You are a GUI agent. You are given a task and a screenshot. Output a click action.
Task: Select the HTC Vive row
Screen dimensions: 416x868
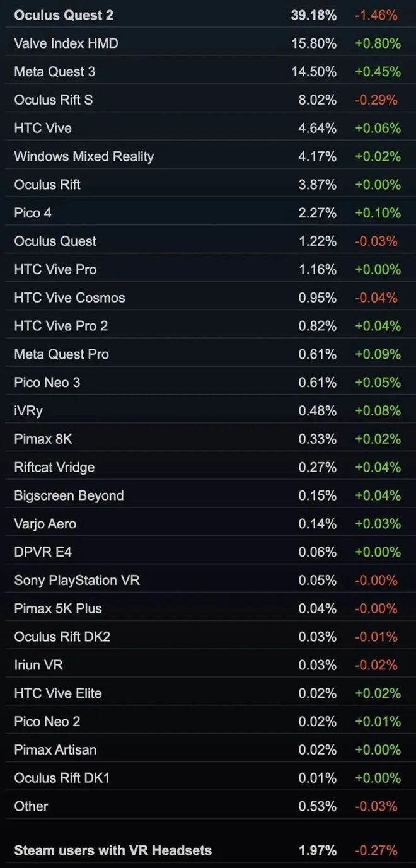point(208,128)
